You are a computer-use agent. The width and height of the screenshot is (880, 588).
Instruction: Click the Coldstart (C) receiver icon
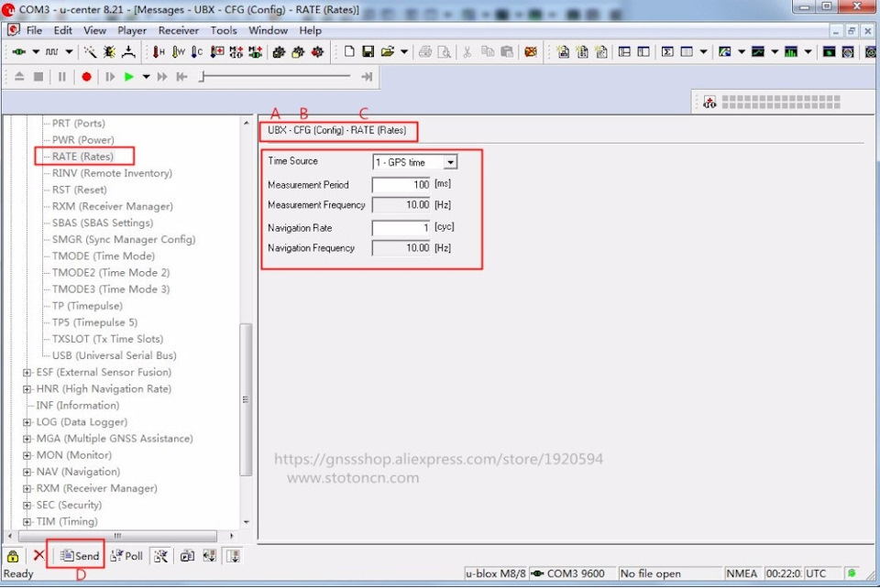(x=197, y=52)
